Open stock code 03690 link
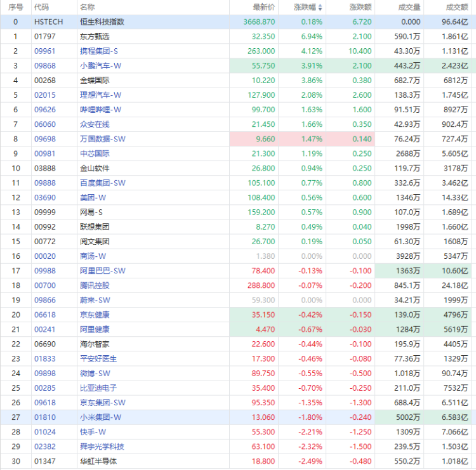 (45, 197)
